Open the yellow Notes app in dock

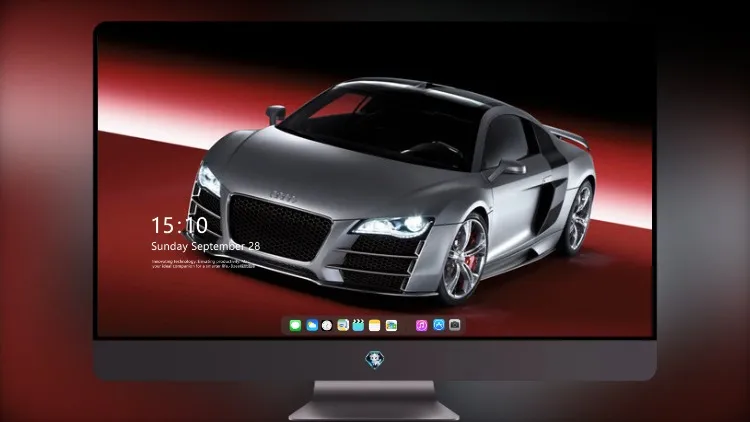click(x=375, y=325)
